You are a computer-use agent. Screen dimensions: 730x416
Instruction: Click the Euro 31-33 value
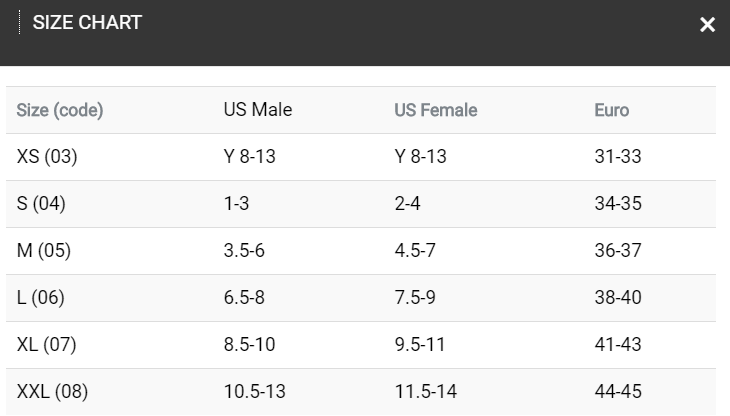(x=618, y=157)
